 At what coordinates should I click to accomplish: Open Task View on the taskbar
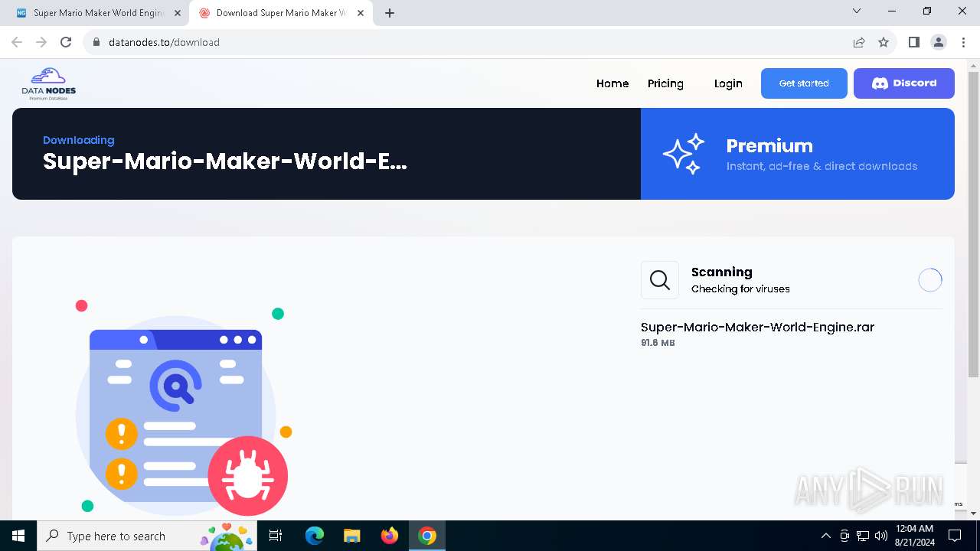[276, 536]
